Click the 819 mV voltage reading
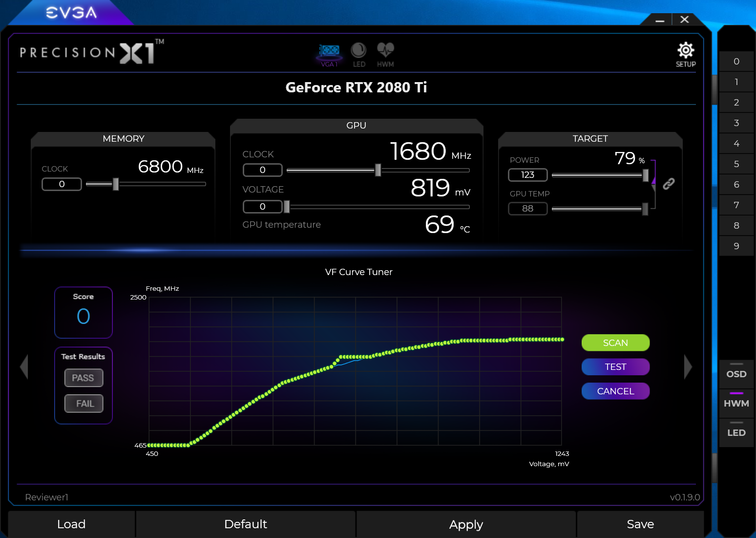 [x=440, y=188]
